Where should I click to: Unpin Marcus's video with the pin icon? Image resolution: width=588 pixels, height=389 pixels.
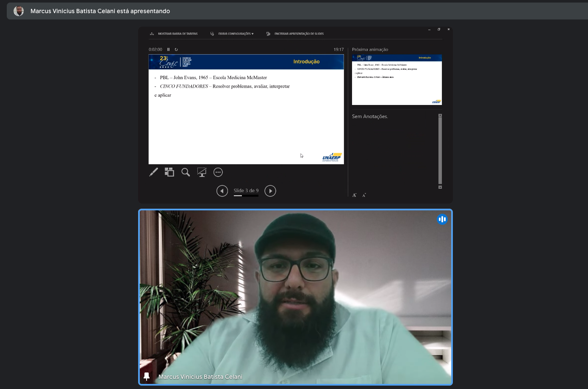(x=147, y=376)
